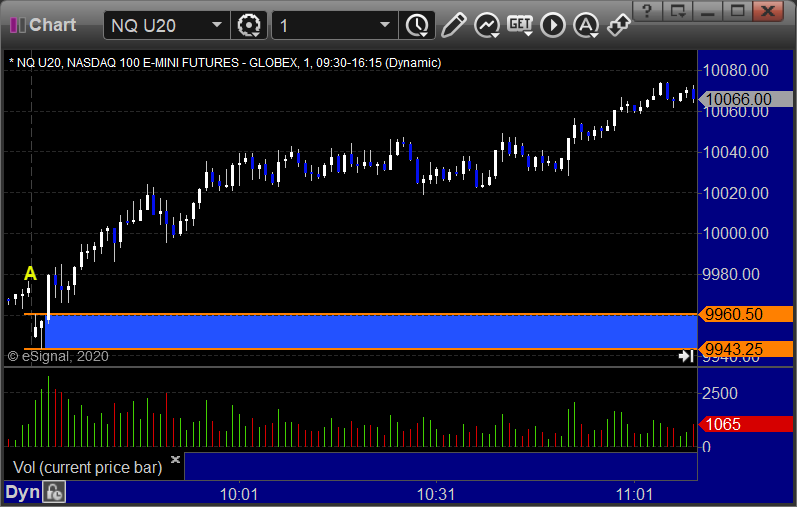Click the 10:01 time axis label

(x=239, y=494)
